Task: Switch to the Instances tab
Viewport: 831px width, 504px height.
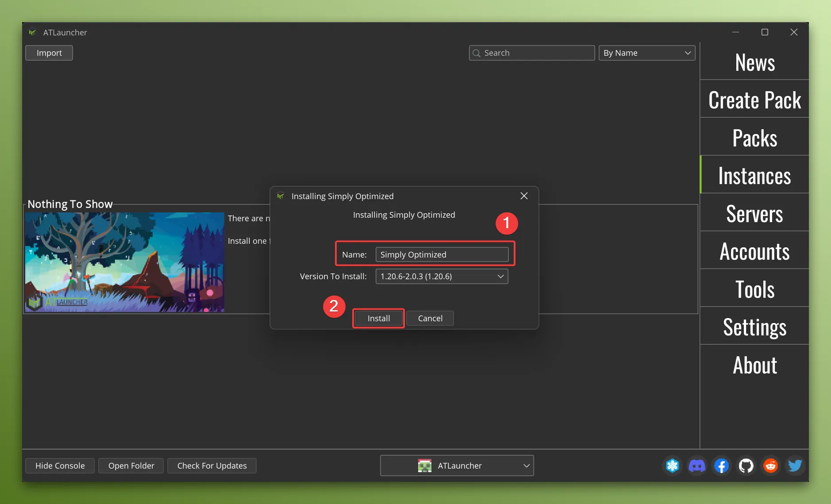Action: click(x=754, y=175)
